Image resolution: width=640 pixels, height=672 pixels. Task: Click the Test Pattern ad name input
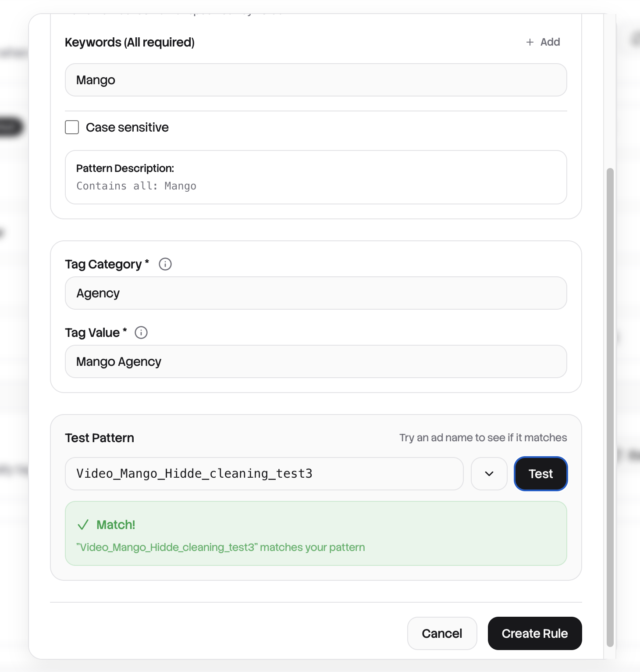(x=264, y=474)
